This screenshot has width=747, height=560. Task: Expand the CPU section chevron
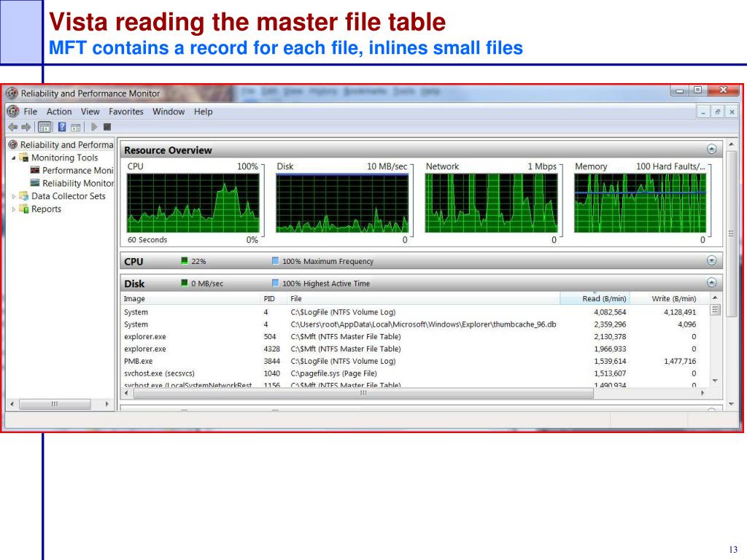coord(711,260)
